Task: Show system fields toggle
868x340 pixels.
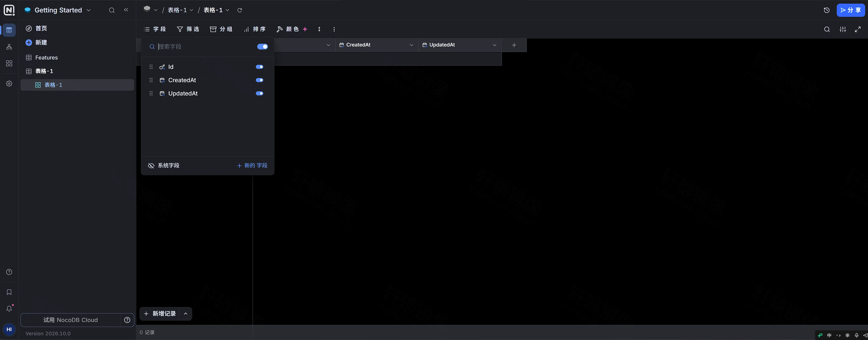Action: click(164, 166)
